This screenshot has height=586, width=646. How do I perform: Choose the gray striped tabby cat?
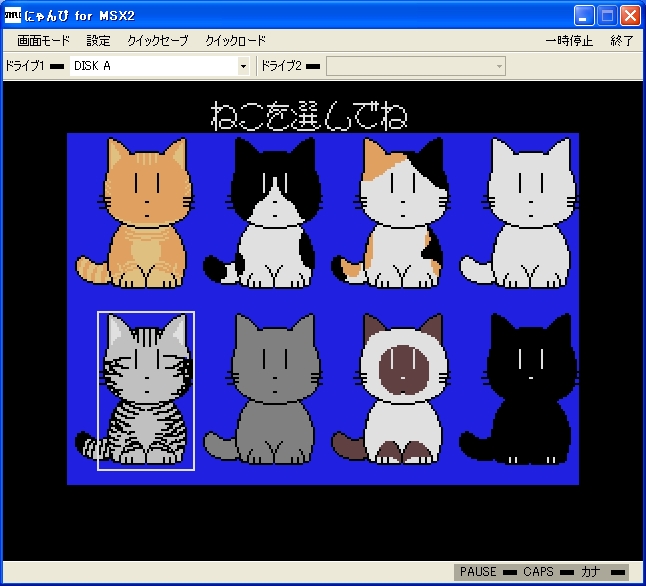tap(146, 390)
